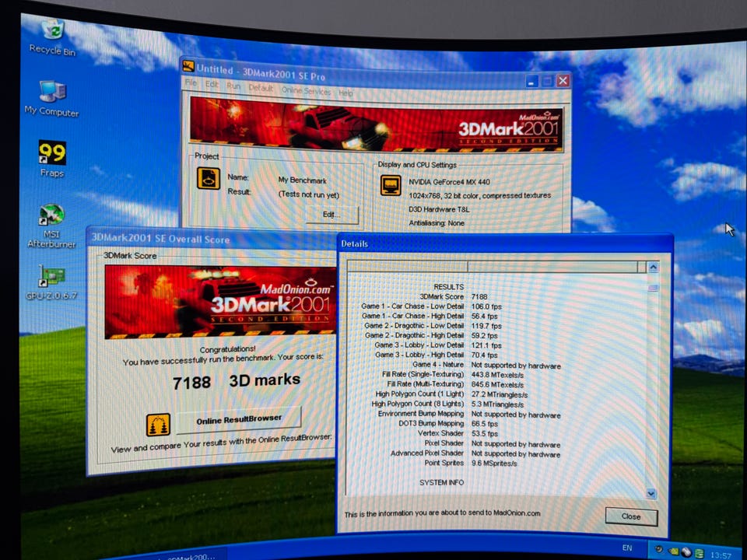This screenshot has height=560, width=747.
Task: Select the Game 4 - Nature row
Action: [x=486, y=365]
